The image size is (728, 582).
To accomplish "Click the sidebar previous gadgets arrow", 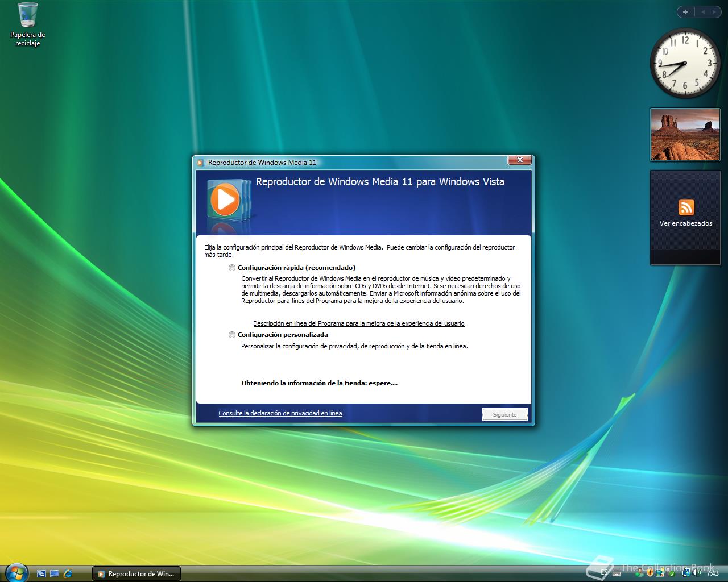I will [702, 11].
